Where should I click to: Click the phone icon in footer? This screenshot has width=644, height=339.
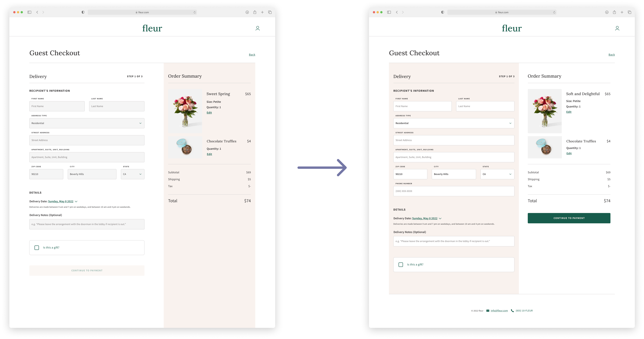tap(512, 311)
